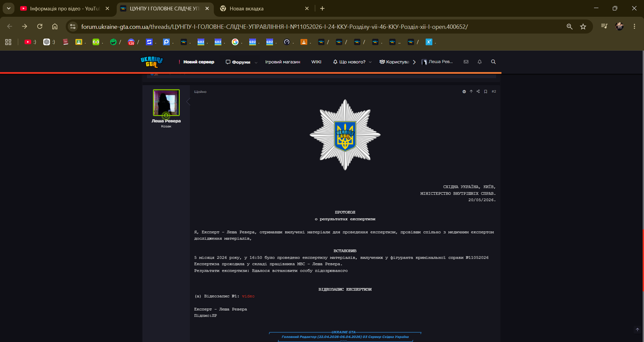This screenshot has height=342, width=644.
Task: Reload the page with refresh icon
Action: click(x=40, y=26)
